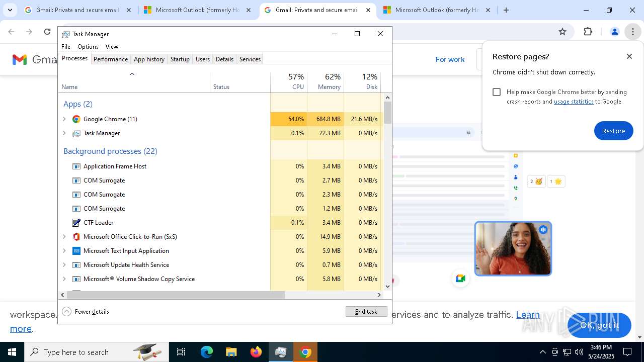Switch to the first Gmail Chrome tab
The image size is (644, 362).
coord(77,10)
